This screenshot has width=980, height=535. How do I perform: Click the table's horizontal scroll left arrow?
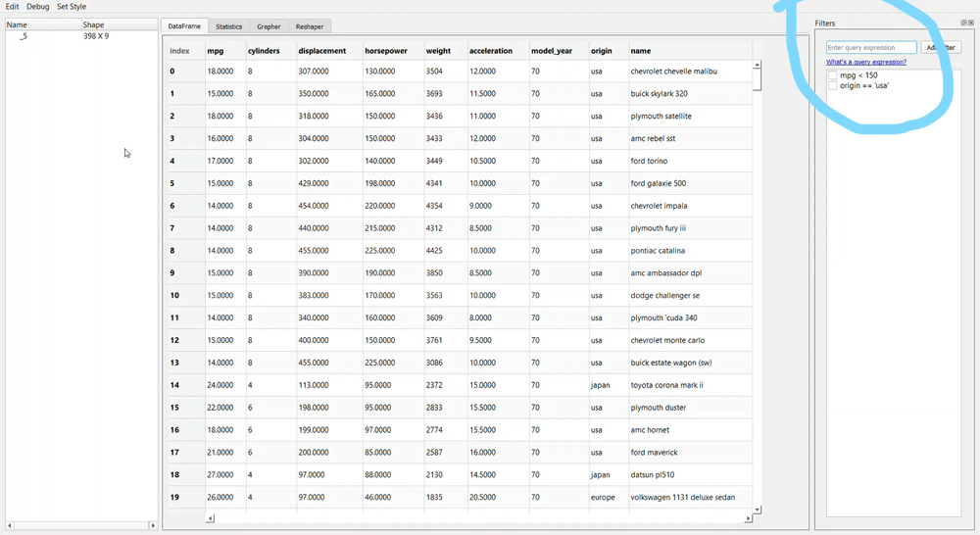pos(210,518)
